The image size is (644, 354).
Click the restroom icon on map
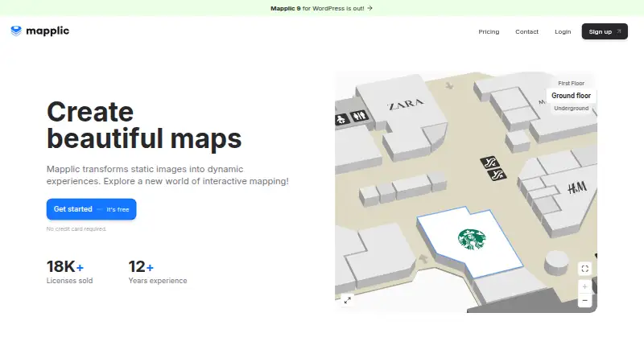[359, 116]
